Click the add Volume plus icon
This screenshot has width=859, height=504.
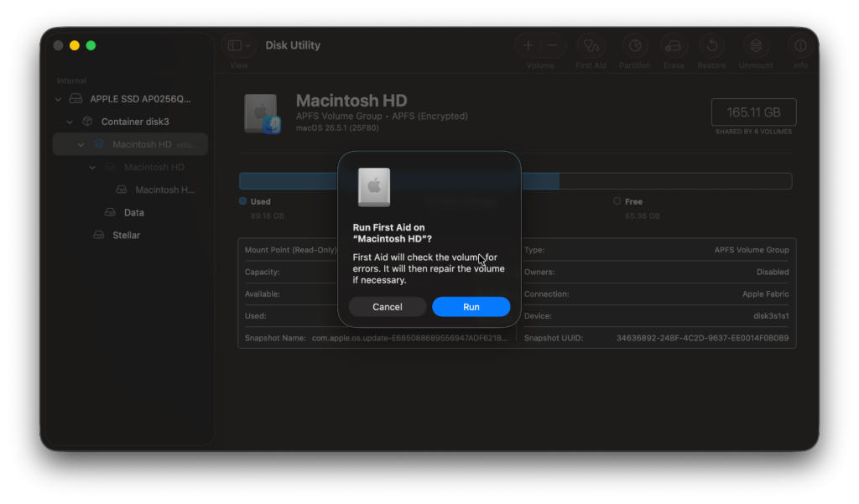pyautogui.click(x=528, y=45)
